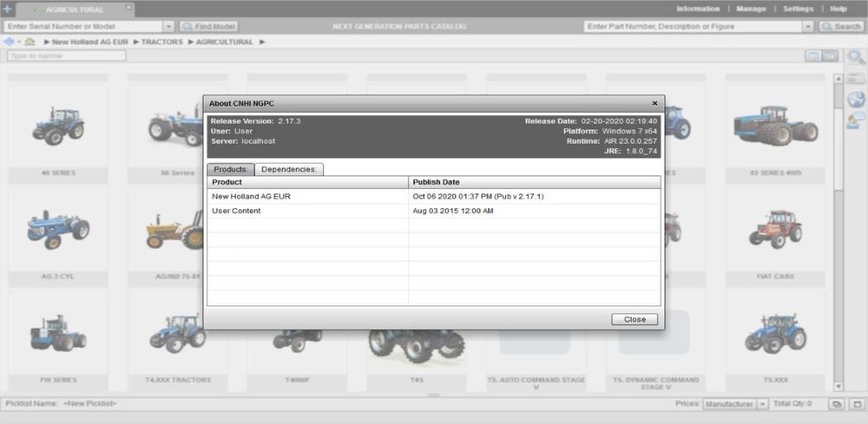868x424 pixels.
Task: Open the user chat icon in the right sidebar
Action: (x=856, y=120)
